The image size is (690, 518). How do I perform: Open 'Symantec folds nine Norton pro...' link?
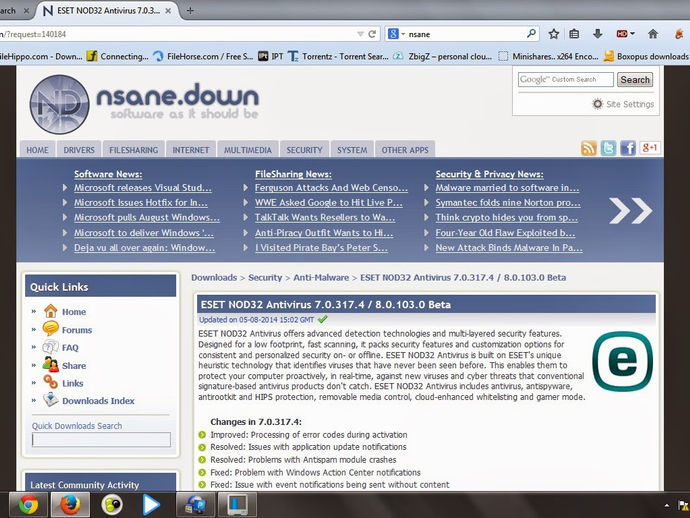[x=508, y=202]
